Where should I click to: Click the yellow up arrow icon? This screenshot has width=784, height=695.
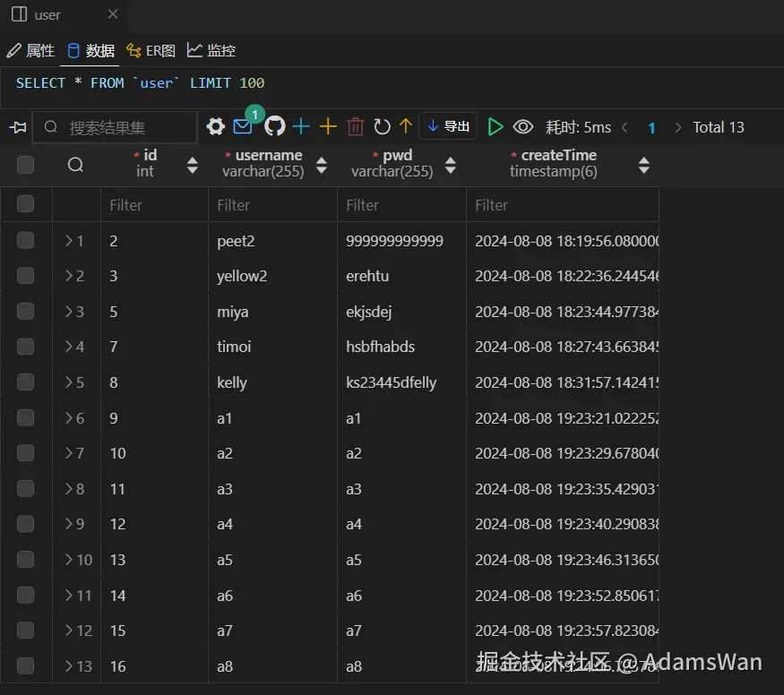coord(406,126)
